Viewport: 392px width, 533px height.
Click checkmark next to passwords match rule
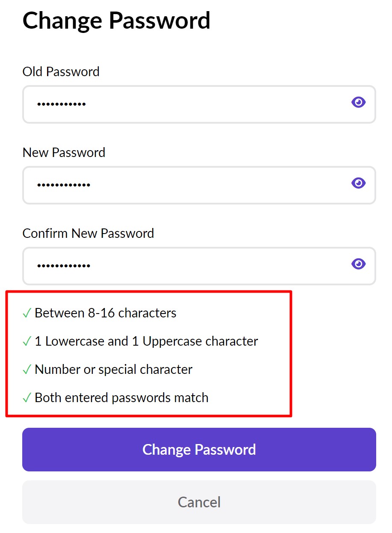[27, 398]
